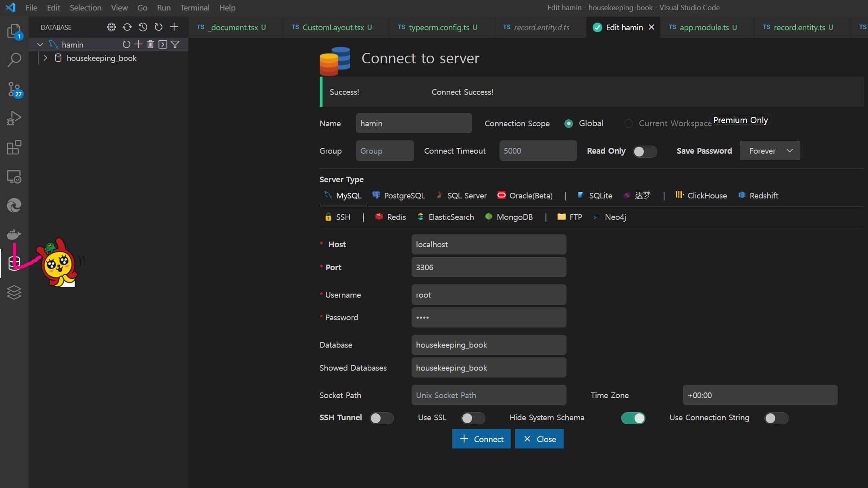Select the SQL Server server type
Screen dimensions: 868x488
click(x=462, y=196)
